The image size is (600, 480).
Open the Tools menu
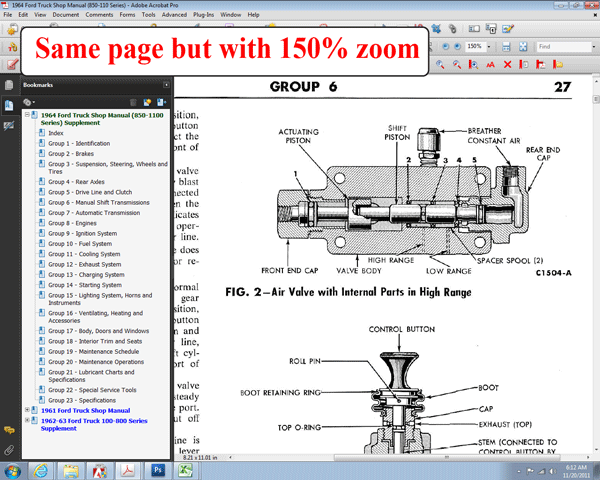[x=148, y=15]
